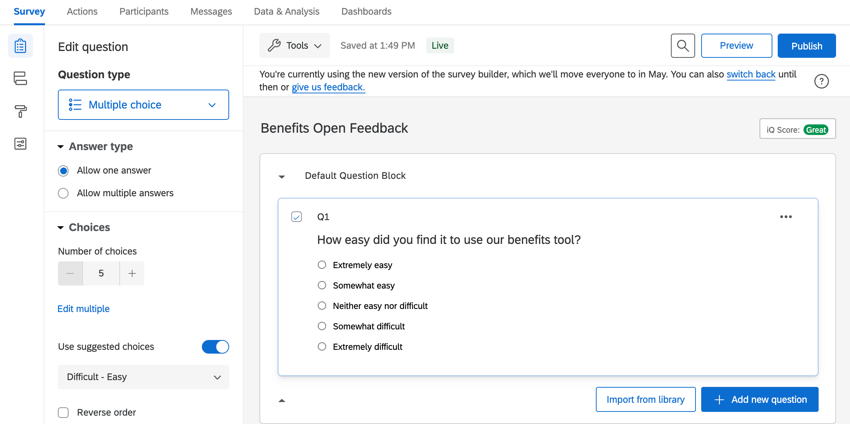The width and height of the screenshot is (850, 424).
Task: Switch to the Data & Analysis tab
Action: [x=286, y=12]
